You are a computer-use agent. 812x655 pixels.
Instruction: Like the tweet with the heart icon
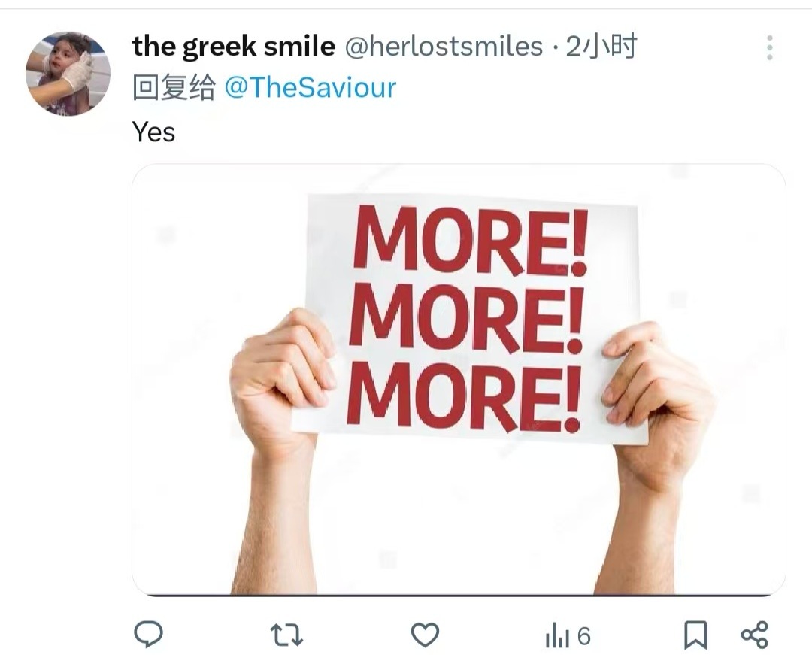425,635
